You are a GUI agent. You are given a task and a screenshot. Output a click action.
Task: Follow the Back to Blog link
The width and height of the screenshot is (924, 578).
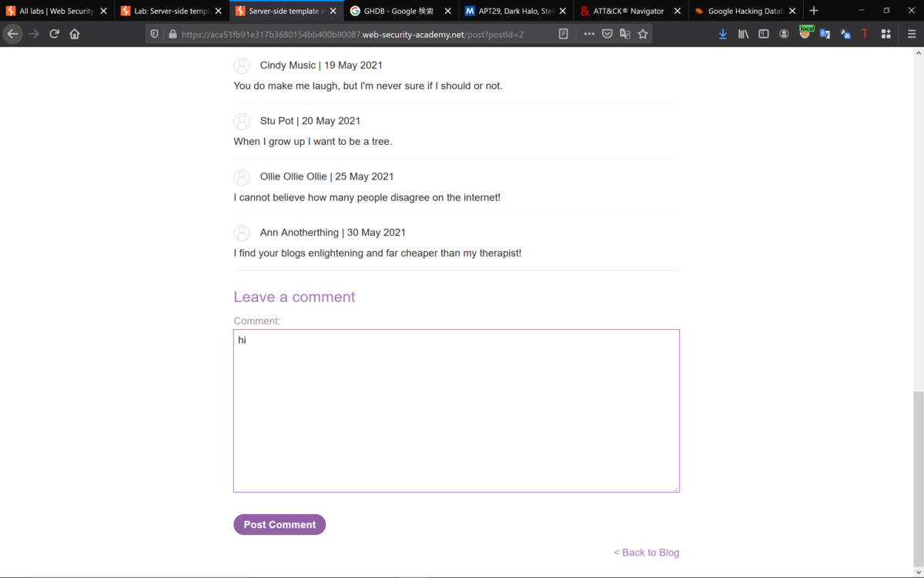[646, 553]
